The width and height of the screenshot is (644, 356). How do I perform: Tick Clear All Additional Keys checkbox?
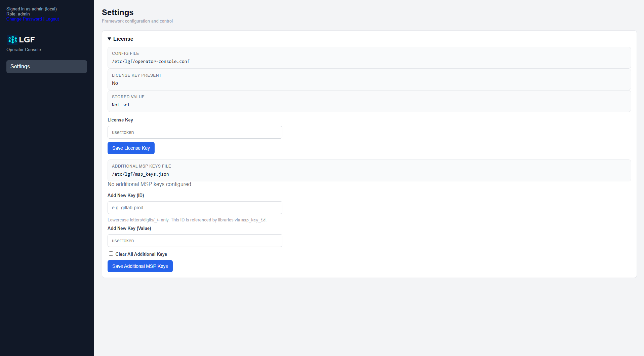tap(111, 254)
